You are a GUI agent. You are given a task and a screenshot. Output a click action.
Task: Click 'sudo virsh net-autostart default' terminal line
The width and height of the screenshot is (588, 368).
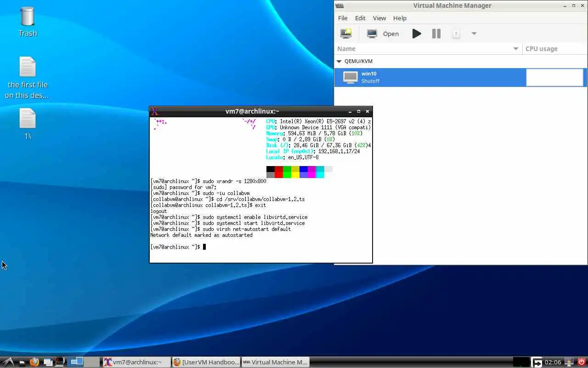point(247,229)
